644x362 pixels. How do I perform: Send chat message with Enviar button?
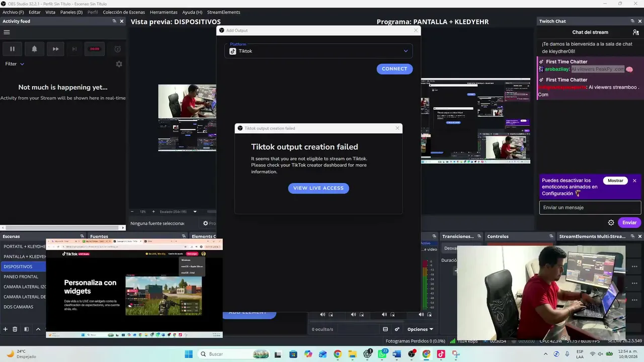coord(629,223)
